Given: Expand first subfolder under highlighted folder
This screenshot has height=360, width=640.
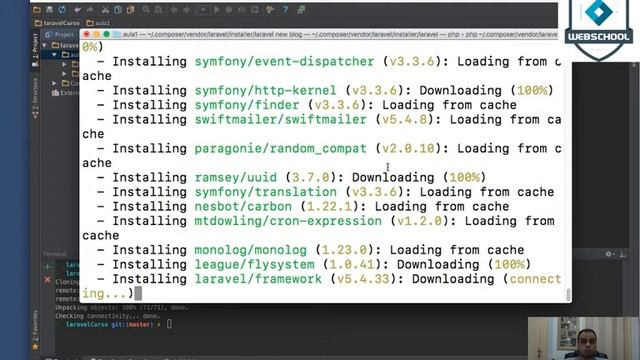Looking at the screenshot, I should pyautogui.click(x=64, y=64).
